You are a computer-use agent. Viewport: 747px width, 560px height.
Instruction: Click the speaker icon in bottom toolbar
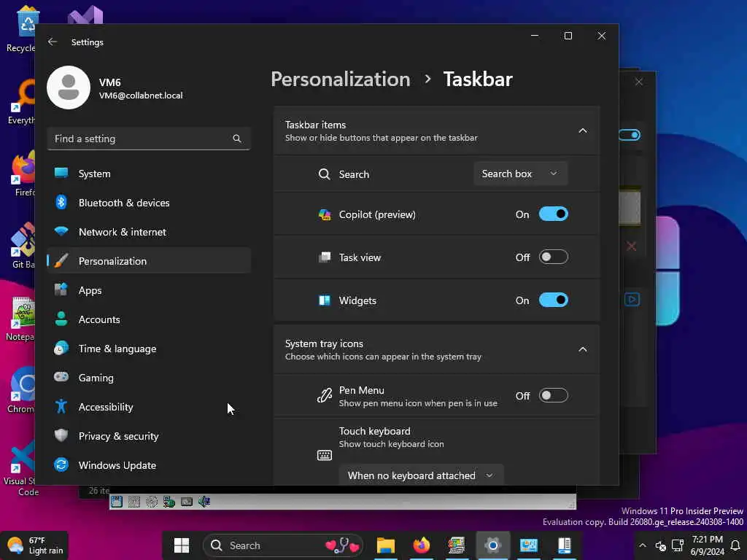[x=204, y=502]
